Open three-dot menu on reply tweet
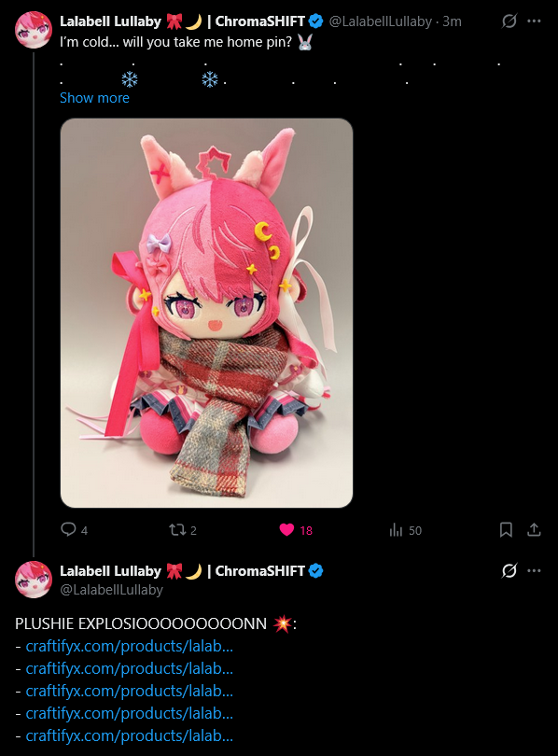This screenshot has width=558, height=756. (534, 571)
